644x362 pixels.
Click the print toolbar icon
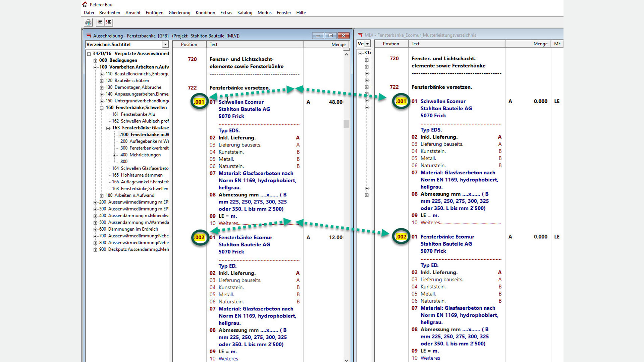pyautogui.click(x=88, y=22)
